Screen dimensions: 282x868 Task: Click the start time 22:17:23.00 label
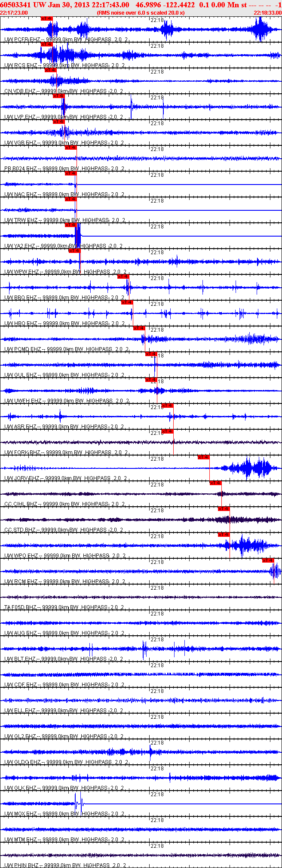point(14,13)
